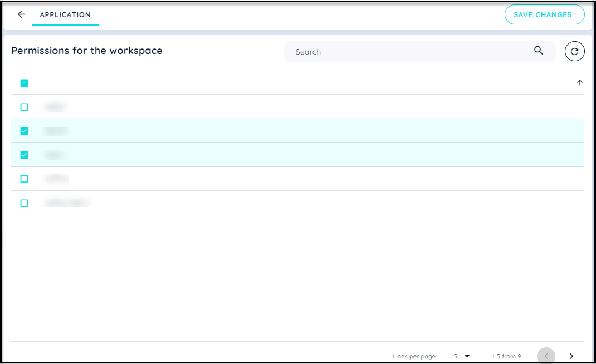Viewport: 596px width, 364px height.
Task: Click the back arrow to exit Application view
Action: point(21,14)
